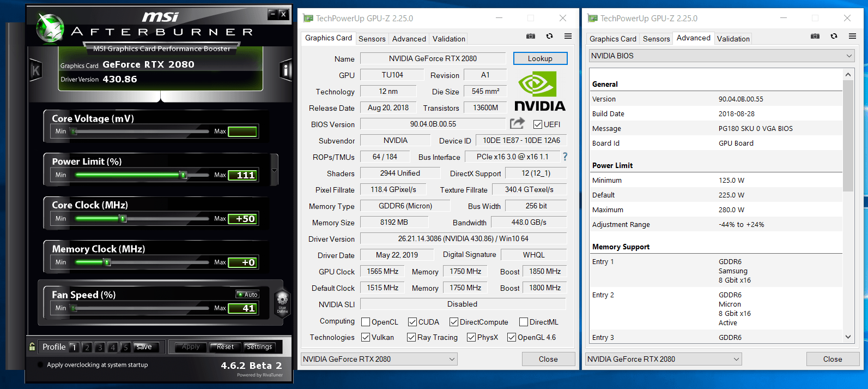Click GPU-Z app icon in right window title
This screenshot has height=389, width=868.
tap(593, 18)
